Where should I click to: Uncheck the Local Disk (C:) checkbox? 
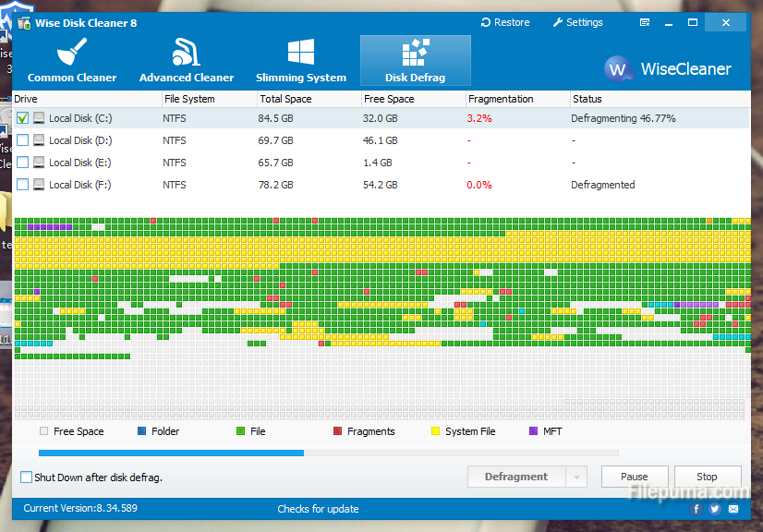tap(23, 118)
